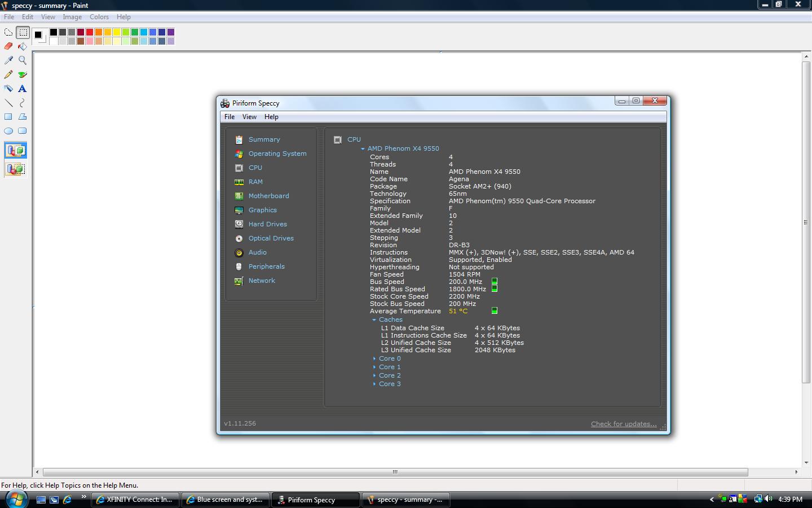
Task: Click the Show Desktop quick launch icon
Action: coord(41,500)
